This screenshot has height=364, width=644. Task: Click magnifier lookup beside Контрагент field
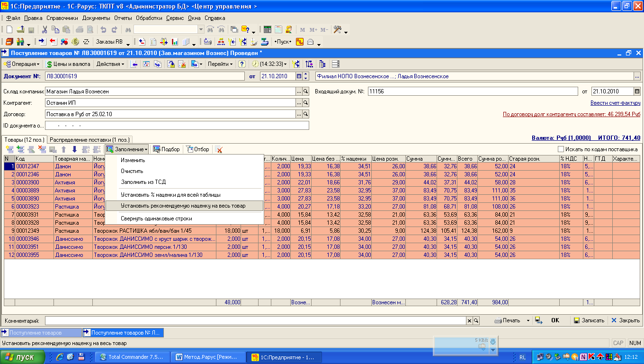306,103
